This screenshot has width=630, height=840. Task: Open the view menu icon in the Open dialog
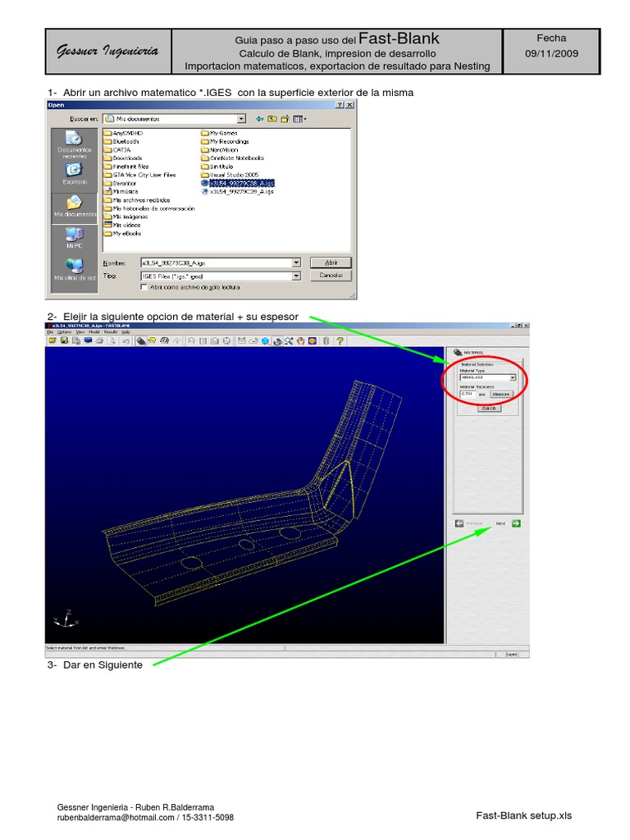click(299, 119)
